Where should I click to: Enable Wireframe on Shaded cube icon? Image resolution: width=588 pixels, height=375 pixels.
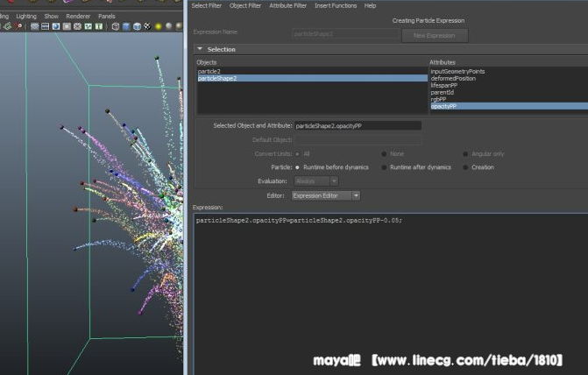tap(137, 26)
